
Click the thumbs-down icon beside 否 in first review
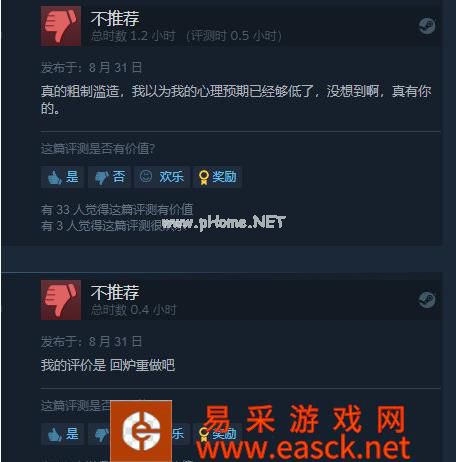pos(101,178)
